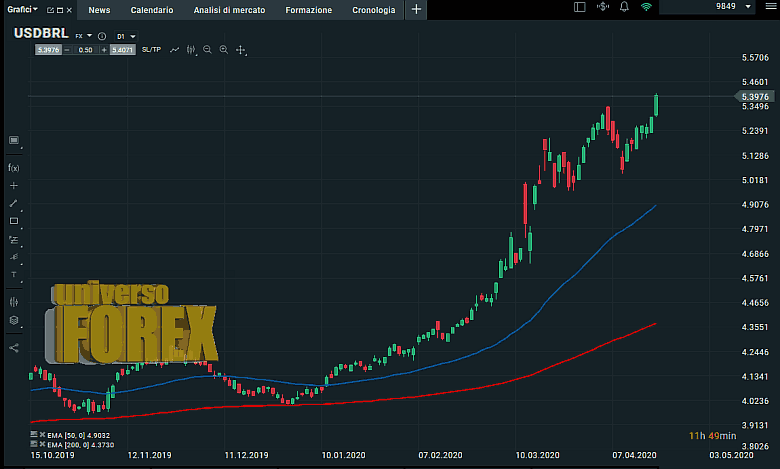Open the notifications bell
This screenshot has width=780, height=469.
(x=624, y=8)
